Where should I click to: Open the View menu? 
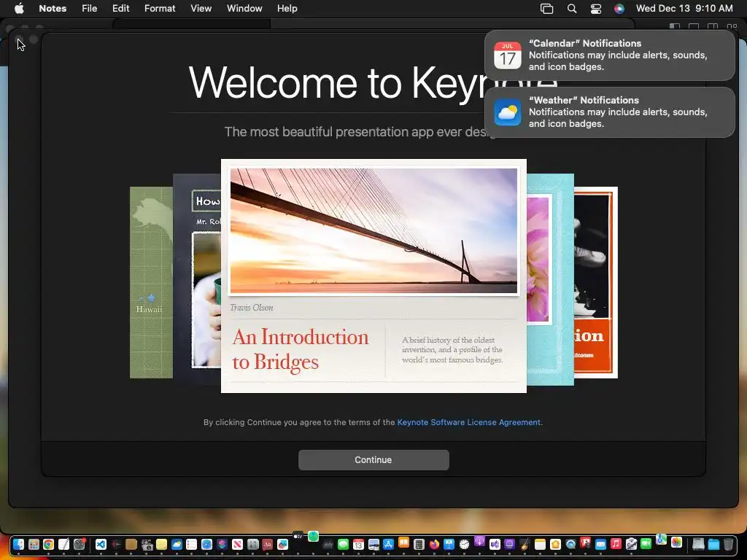201,8
